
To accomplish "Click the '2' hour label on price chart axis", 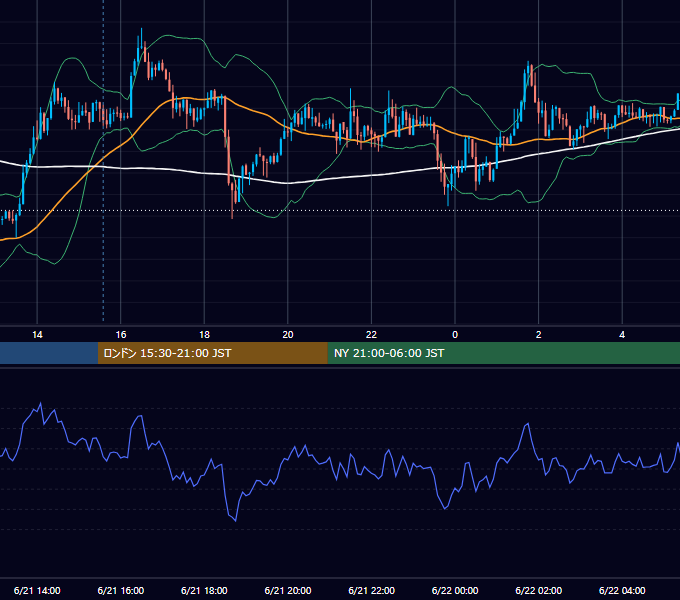I will [539, 335].
